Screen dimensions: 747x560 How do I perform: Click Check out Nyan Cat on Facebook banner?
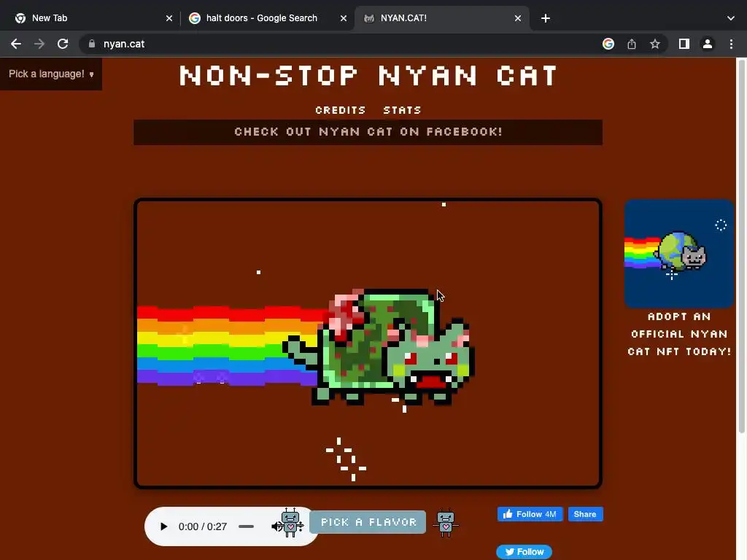point(368,132)
